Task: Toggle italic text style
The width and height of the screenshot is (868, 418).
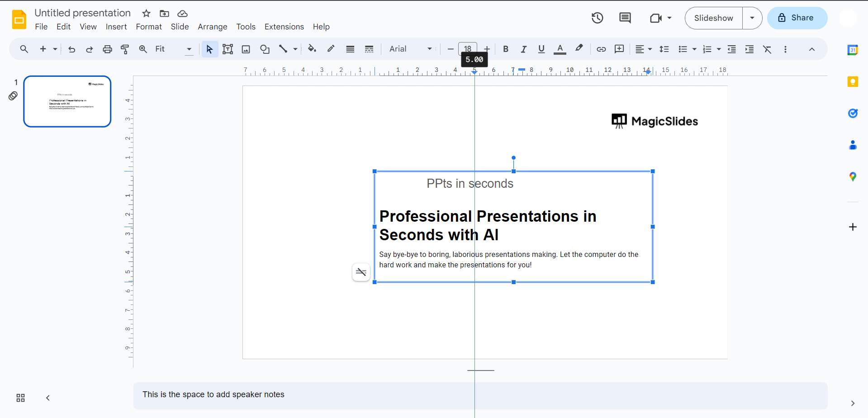Action: (x=523, y=49)
